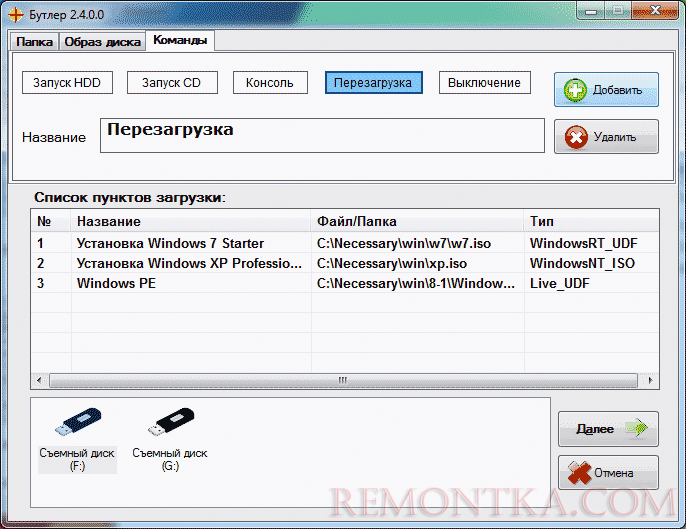Click the green plus Добавить icon
Viewport: 686px width, 529px height.
coord(575,90)
